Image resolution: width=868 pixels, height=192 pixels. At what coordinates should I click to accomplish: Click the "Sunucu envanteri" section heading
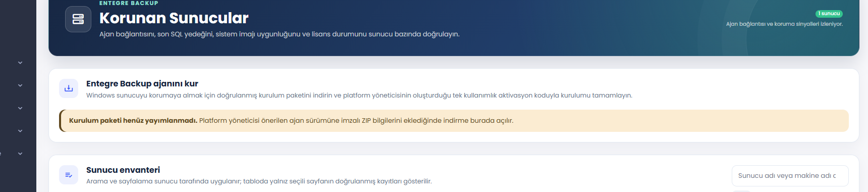pyautogui.click(x=123, y=170)
